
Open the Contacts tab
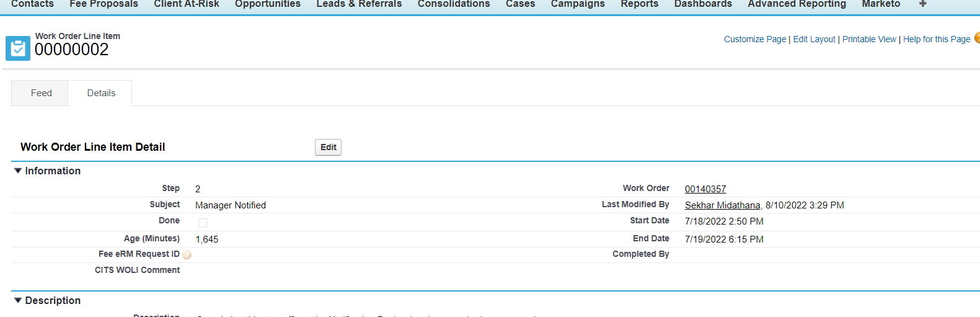pyautogui.click(x=32, y=4)
